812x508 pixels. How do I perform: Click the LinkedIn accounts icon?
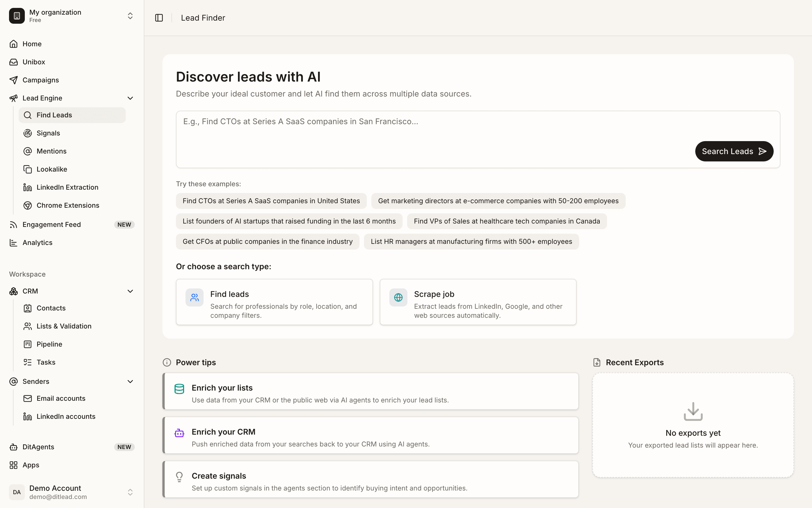coord(28,417)
